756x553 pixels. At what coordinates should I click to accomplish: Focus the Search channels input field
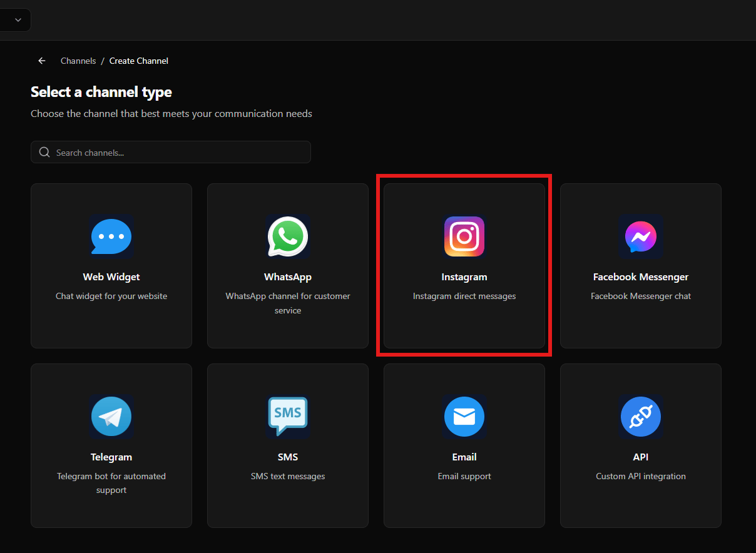(171, 152)
